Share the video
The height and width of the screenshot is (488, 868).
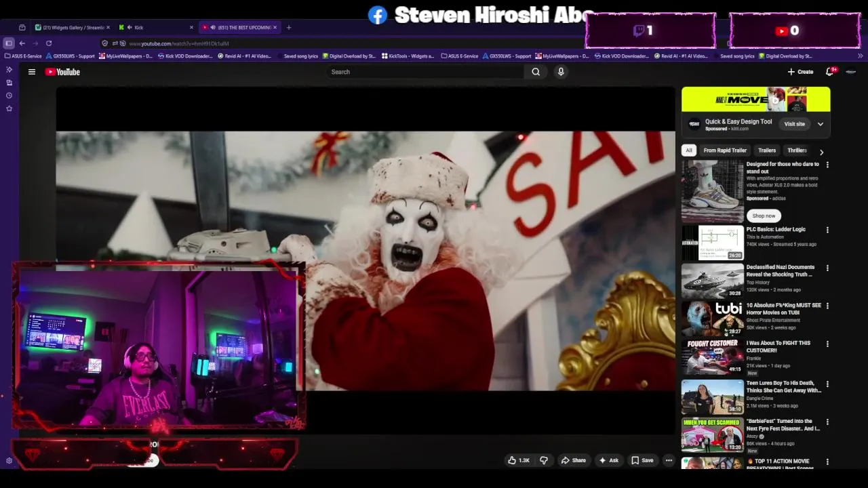pos(573,460)
